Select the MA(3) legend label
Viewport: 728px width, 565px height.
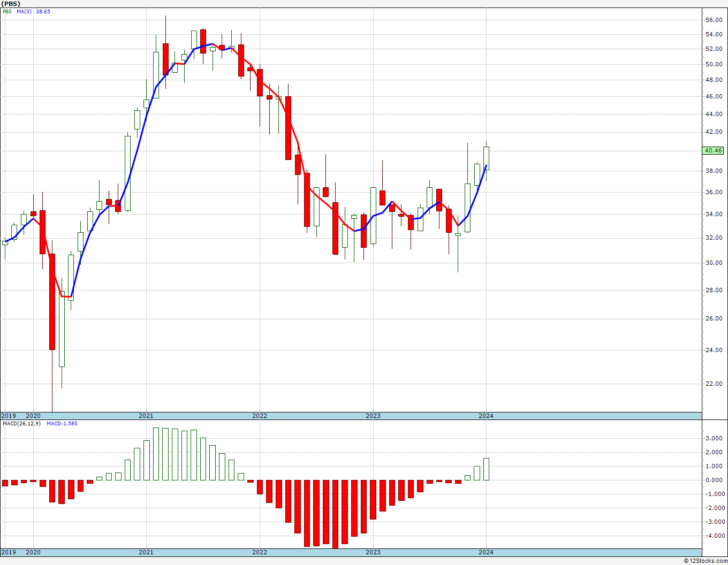(24, 11)
